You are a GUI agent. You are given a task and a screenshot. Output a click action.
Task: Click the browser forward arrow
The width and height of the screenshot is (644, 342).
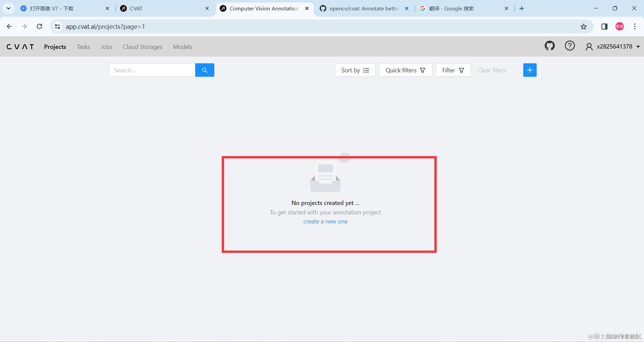coord(24,26)
